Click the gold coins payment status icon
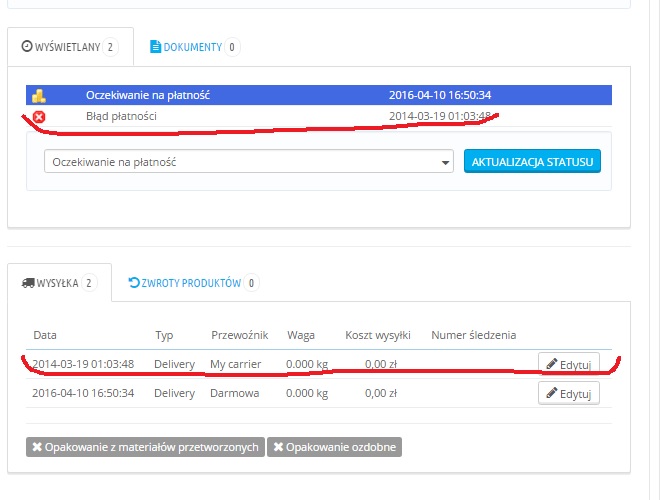 point(39,96)
